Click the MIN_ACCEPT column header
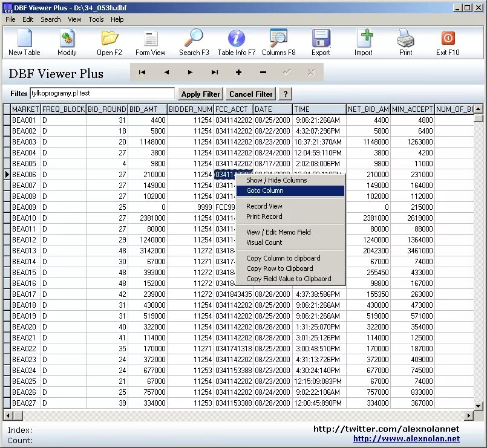487x448 pixels. click(x=412, y=109)
